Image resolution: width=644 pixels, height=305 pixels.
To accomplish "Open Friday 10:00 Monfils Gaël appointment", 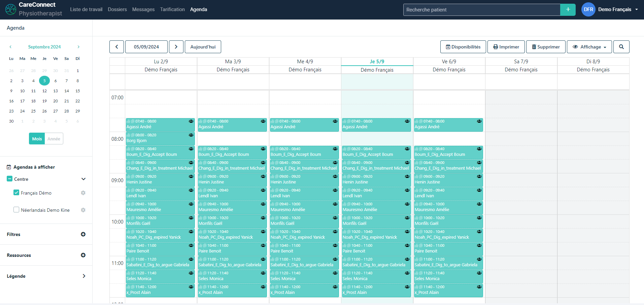I will point(448,221).
